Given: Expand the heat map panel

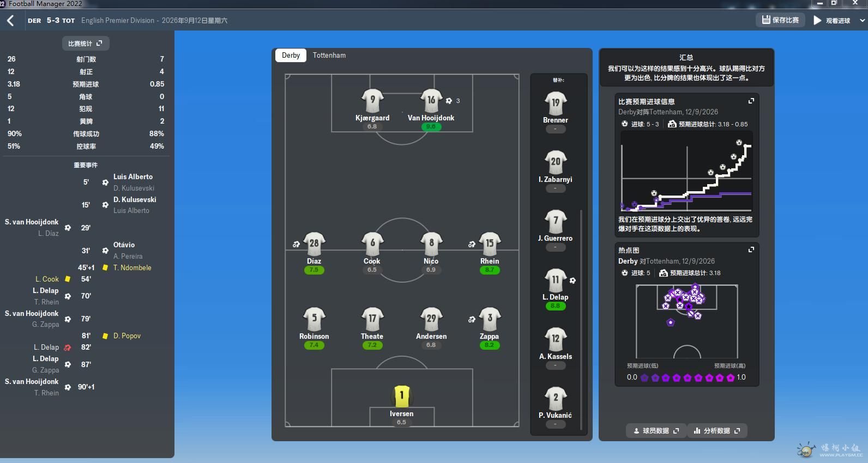Looking at the screenshot, I should (x=751, y=249).
